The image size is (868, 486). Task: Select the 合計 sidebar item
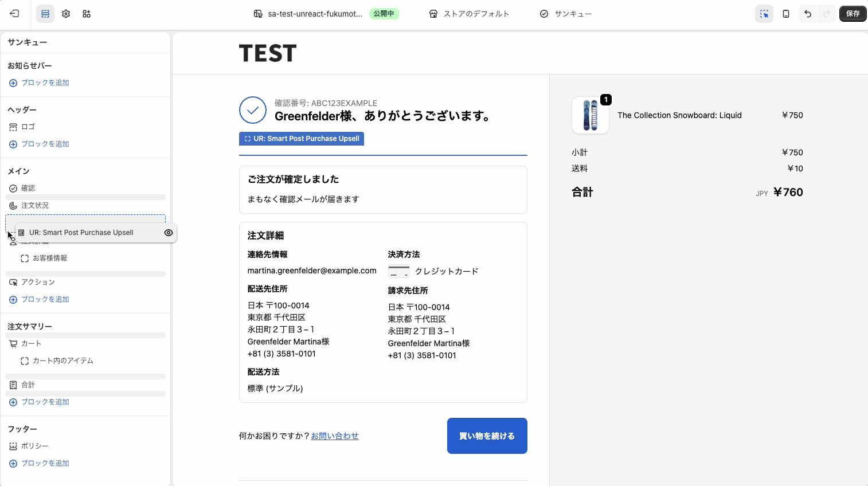(86, 385)
